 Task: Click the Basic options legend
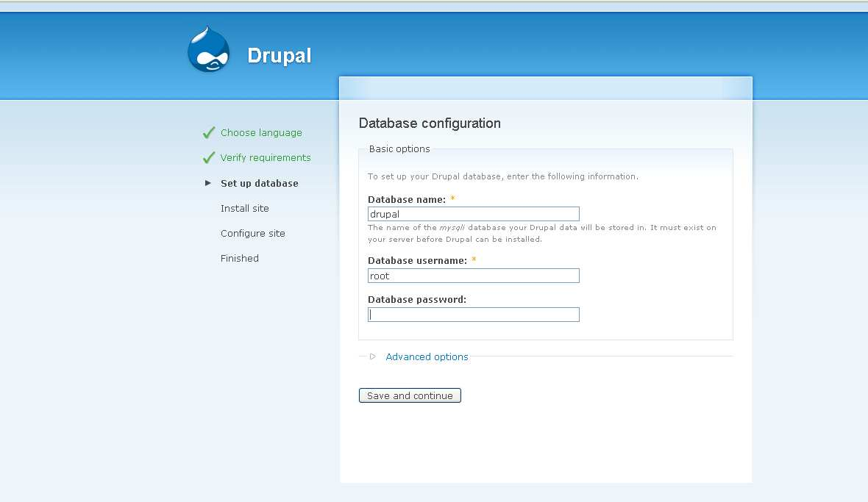coord(399,148)
